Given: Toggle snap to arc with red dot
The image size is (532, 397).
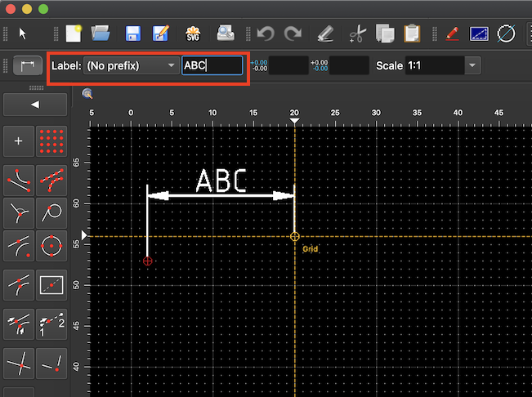Looking at the screenshot, I should click(19, 246).
